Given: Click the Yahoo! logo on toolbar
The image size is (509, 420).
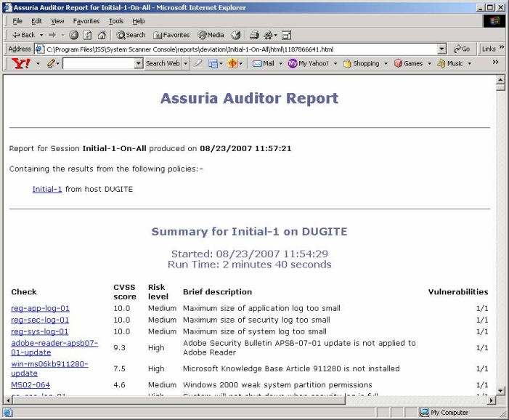Looking at the screenshot, I should [x=21, y=63].
